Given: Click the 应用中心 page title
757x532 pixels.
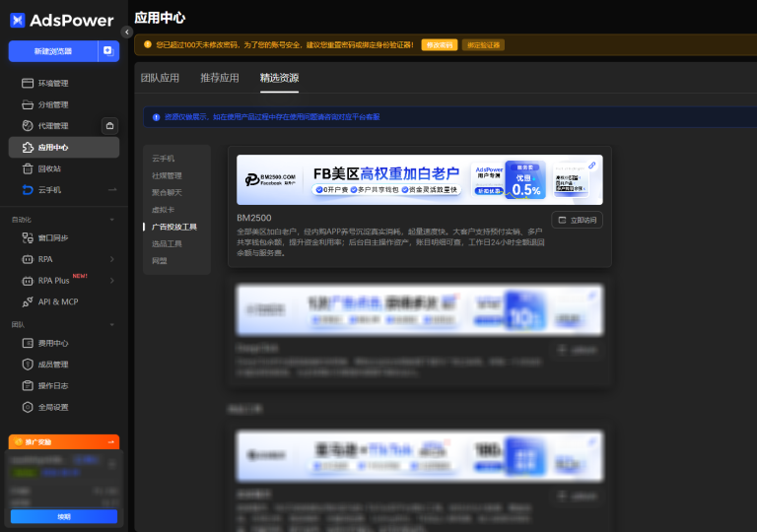Looking at the screenshot, I should (x=160, y=18).
